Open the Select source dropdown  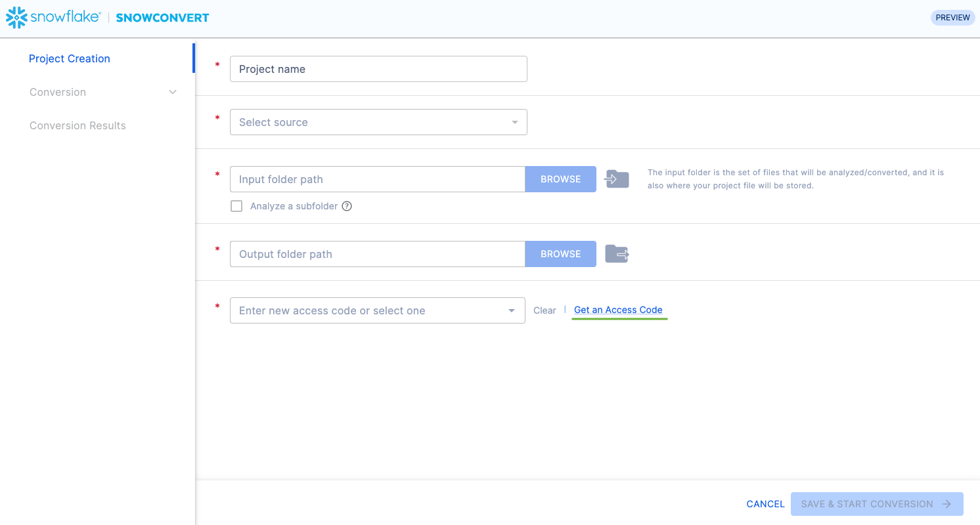point(378,122)
